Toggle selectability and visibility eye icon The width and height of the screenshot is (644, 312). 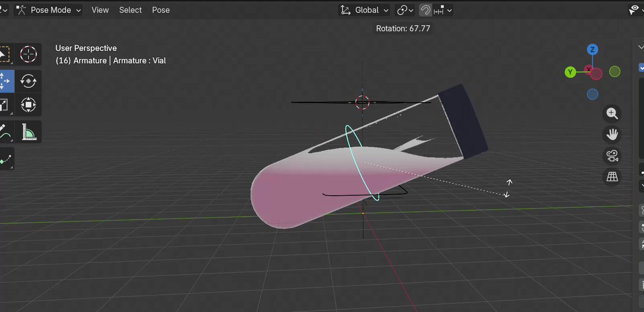tap(635, 10)
